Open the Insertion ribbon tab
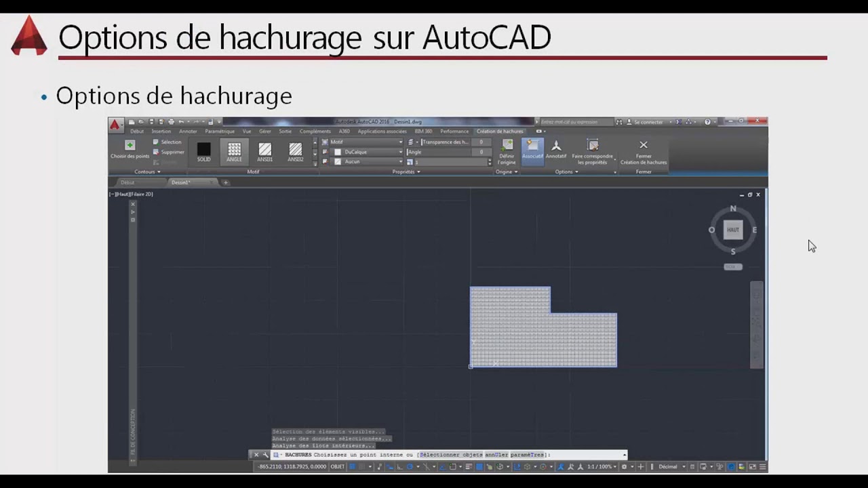Screen dimensions: 868x488 click(161, 131)
